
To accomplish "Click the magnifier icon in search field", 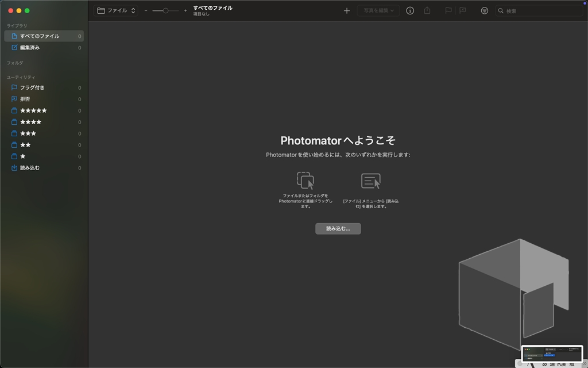I will 501,10.
